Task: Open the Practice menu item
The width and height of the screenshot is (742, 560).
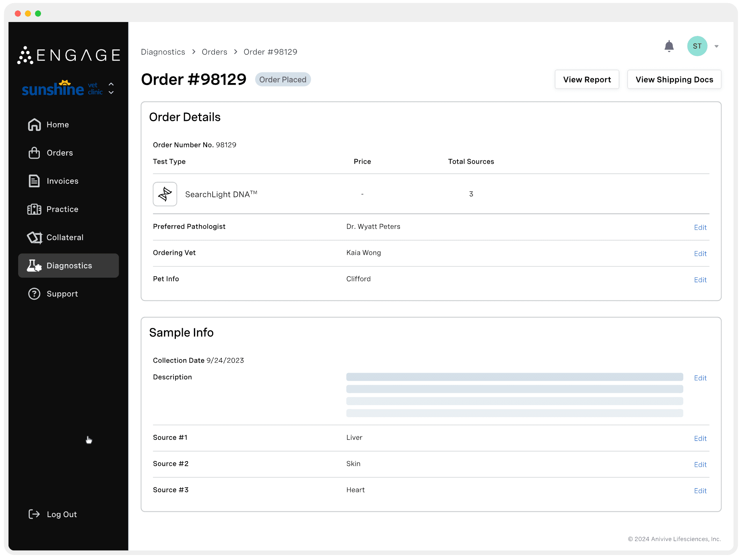Action: [x=68, y=209]
